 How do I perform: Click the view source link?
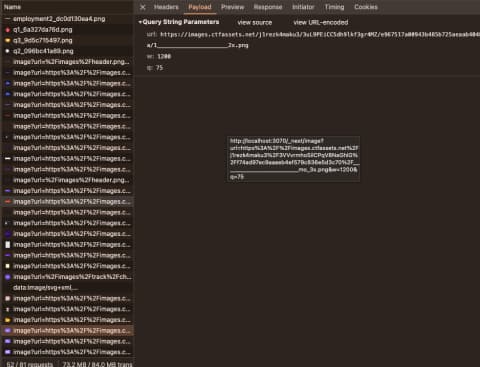coord(255,23)
